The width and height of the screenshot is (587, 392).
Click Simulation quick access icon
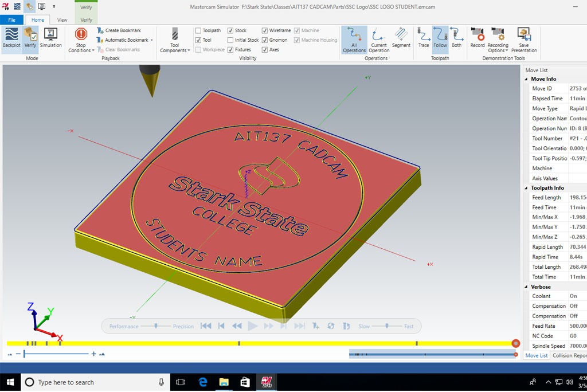pyautogui.click(x=41, y=6)
